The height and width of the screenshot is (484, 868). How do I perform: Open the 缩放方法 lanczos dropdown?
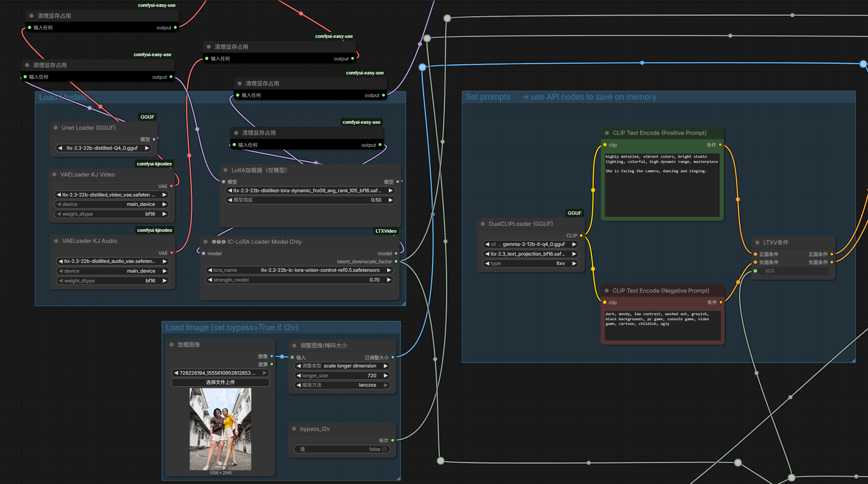click(342, 385)
